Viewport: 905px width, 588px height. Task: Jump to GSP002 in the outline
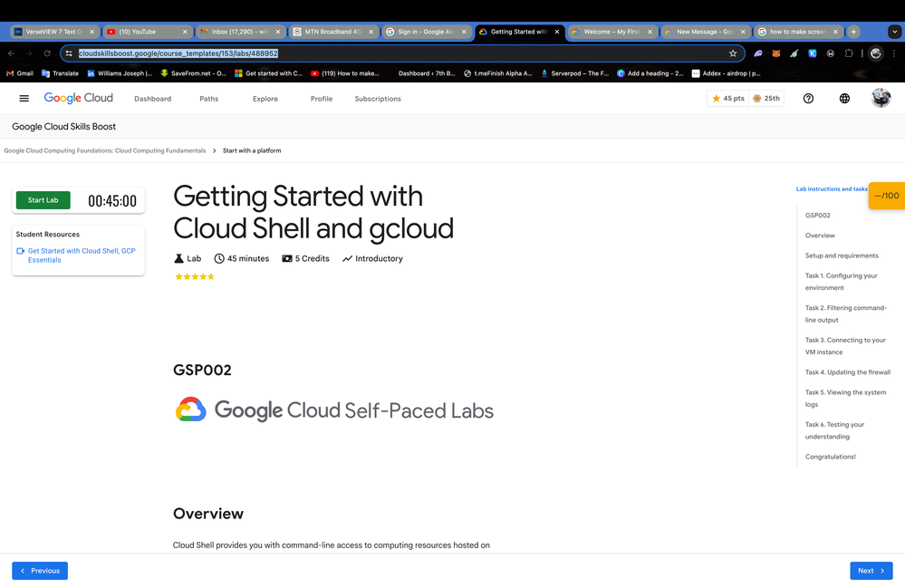point(818,216)
